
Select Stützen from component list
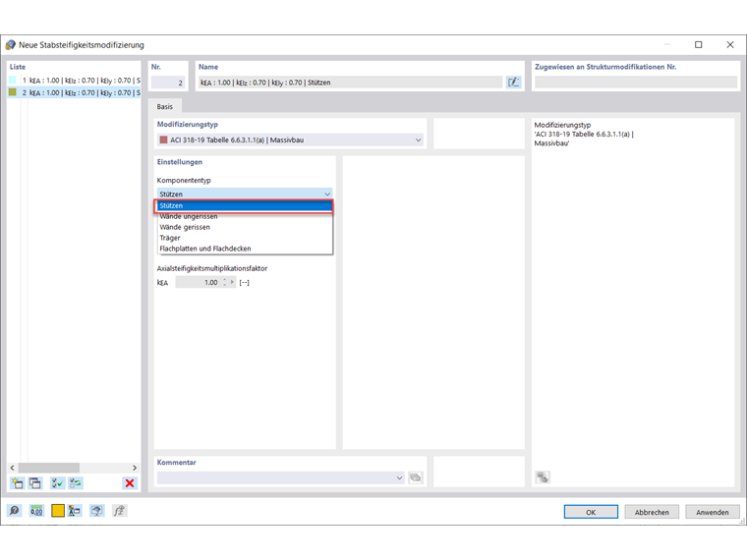[x=245, y=205]
